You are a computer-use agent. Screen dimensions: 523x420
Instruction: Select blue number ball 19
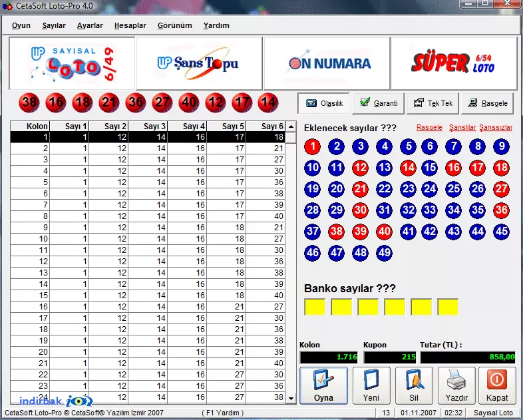tap(313, 189)
